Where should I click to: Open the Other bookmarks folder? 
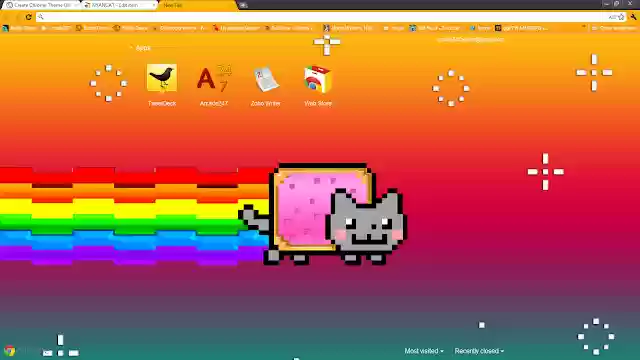pos(613,28)
